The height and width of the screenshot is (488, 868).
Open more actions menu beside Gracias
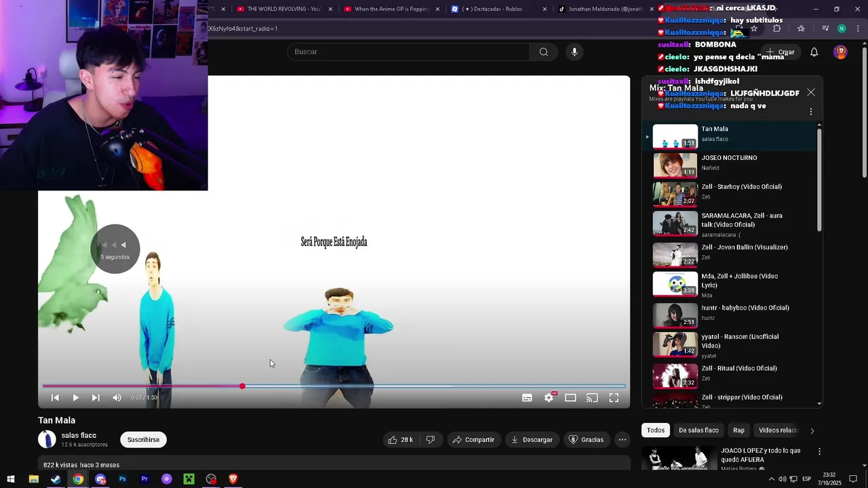pos(622,440)
